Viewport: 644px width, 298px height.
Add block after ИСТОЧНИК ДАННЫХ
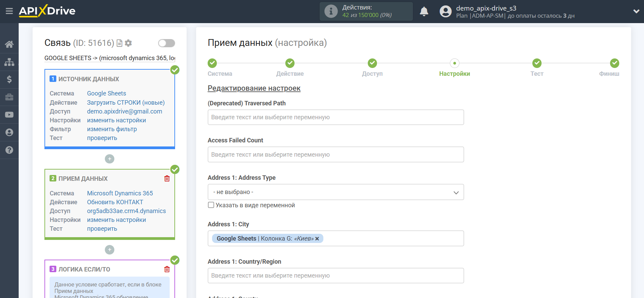click(x=110, y=159)
